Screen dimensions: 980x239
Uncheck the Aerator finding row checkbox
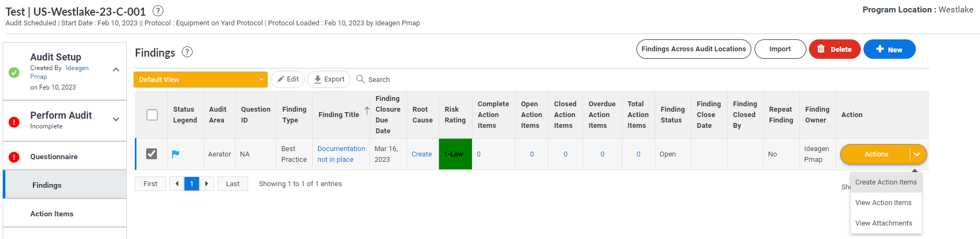tap(152, 154)
